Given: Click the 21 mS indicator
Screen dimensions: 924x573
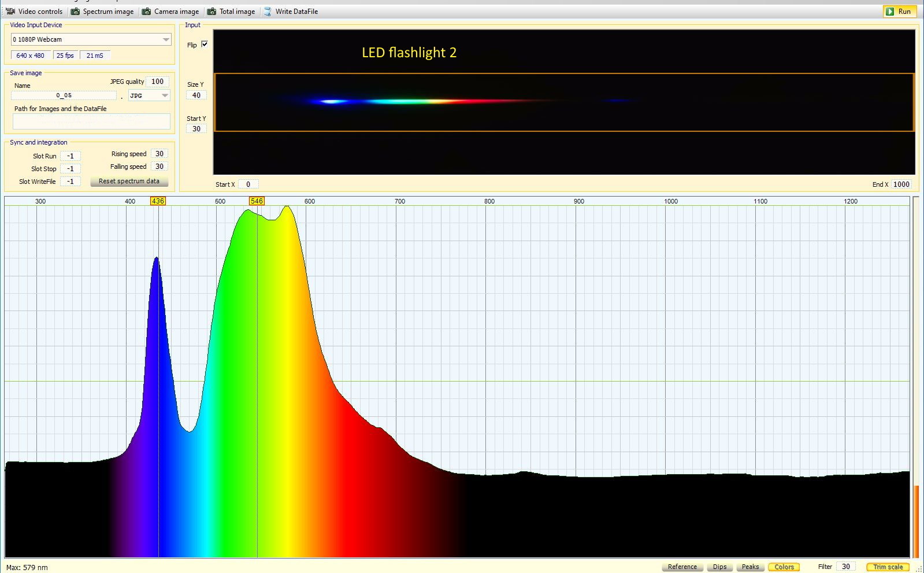Looking at the screenshot, I should 95,56.
